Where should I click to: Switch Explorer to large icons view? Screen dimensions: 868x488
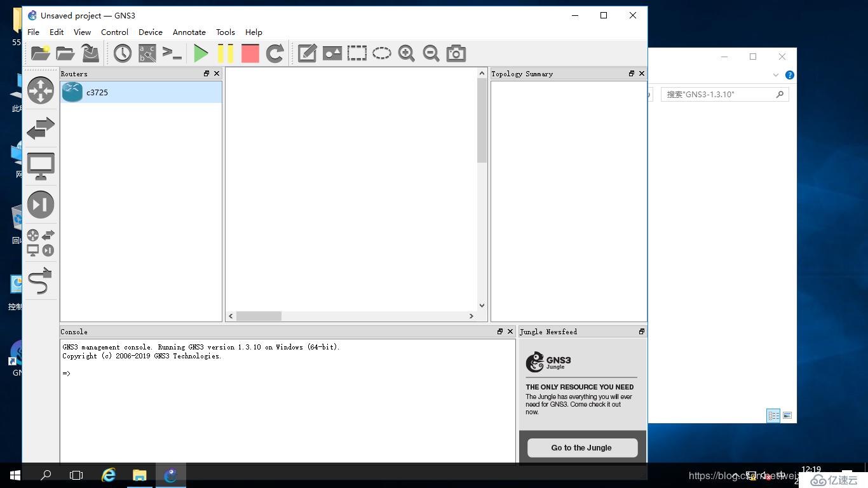point(787,416)
